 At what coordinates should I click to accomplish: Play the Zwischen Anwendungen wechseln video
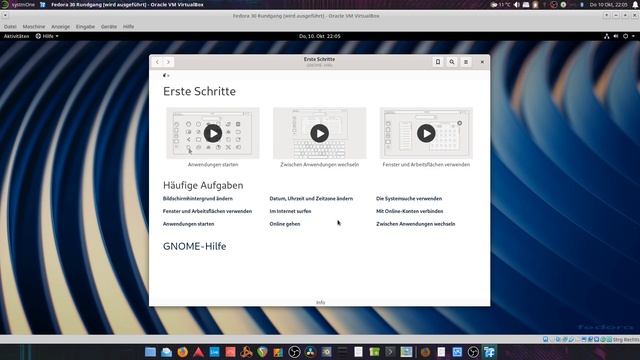point(320,133)
